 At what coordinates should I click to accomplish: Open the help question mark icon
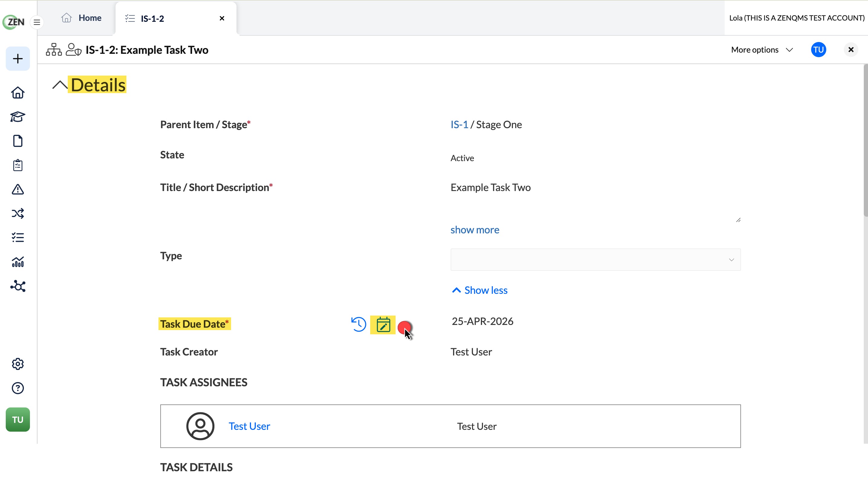(x=18, y=388)
